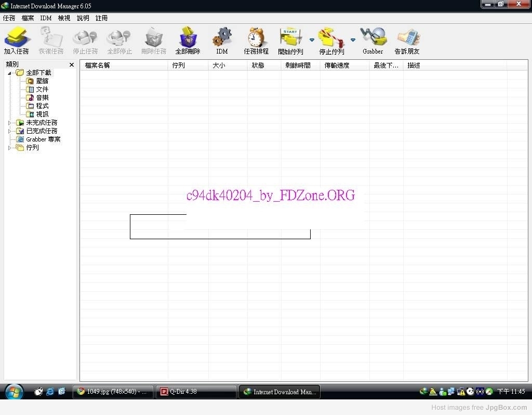Click the 全部刪除 (Delete all) toolbar icon
The width and height of the screenshot is (532, 415).
188,38
